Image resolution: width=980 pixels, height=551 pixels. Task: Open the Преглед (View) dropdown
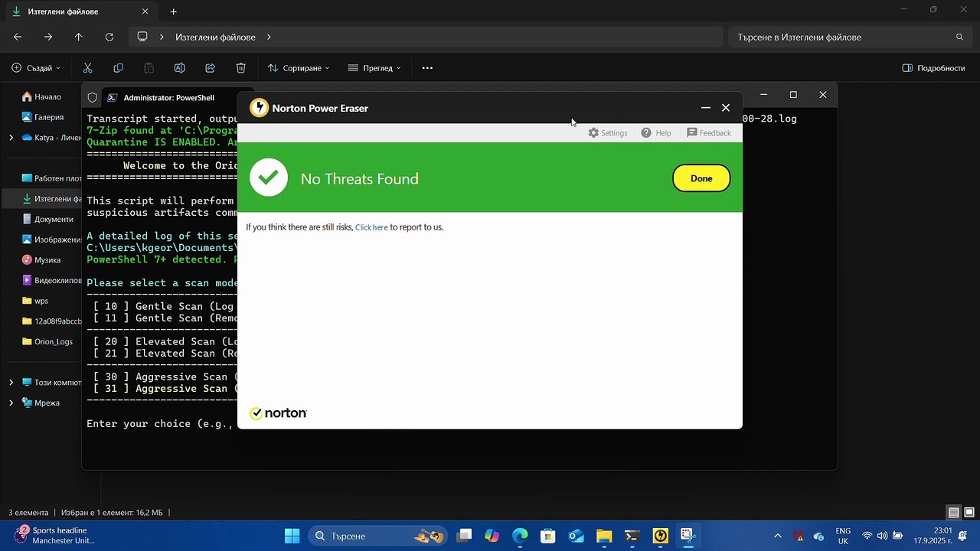coord(374,68)
